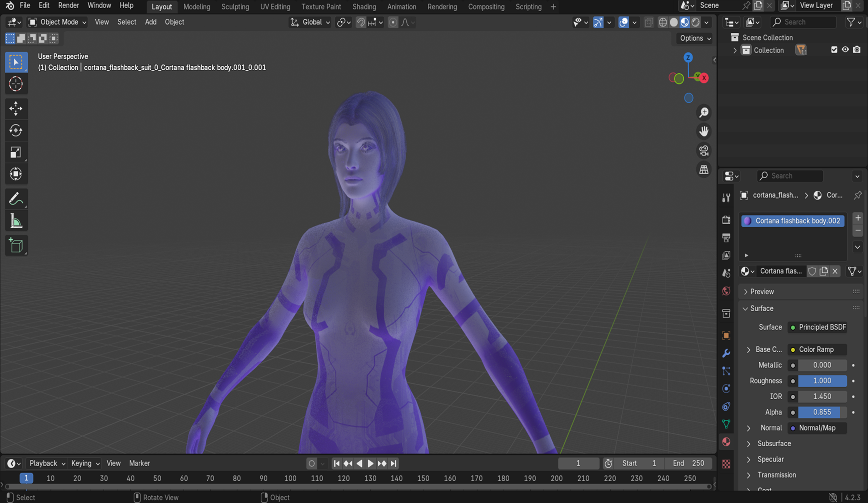
Task: Click the Normal/Map link button
Action: tap(817, 428)
